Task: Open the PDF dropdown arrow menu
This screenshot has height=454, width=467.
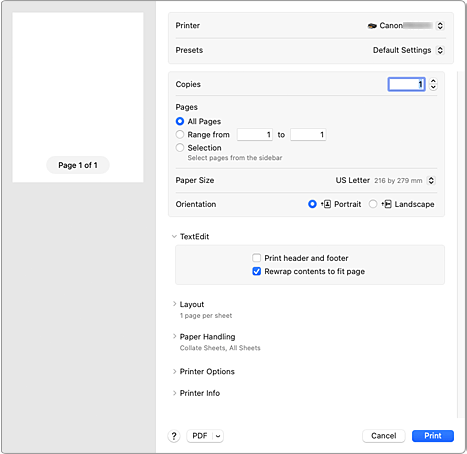Action: [218, 436]
